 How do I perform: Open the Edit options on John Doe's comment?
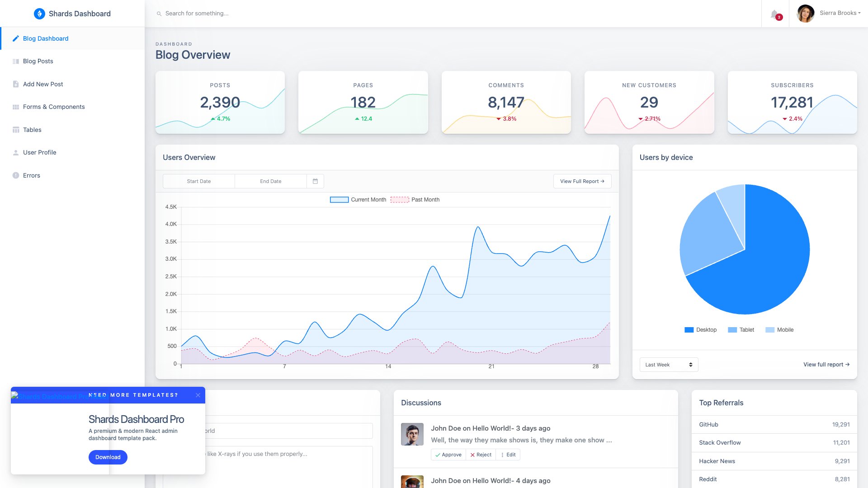point(508,455)
